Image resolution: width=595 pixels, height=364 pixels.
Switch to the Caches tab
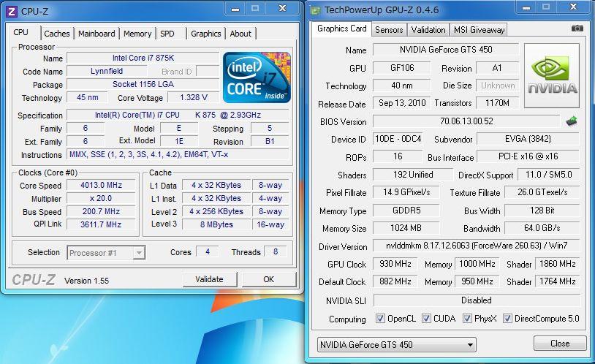click(57, 34)
